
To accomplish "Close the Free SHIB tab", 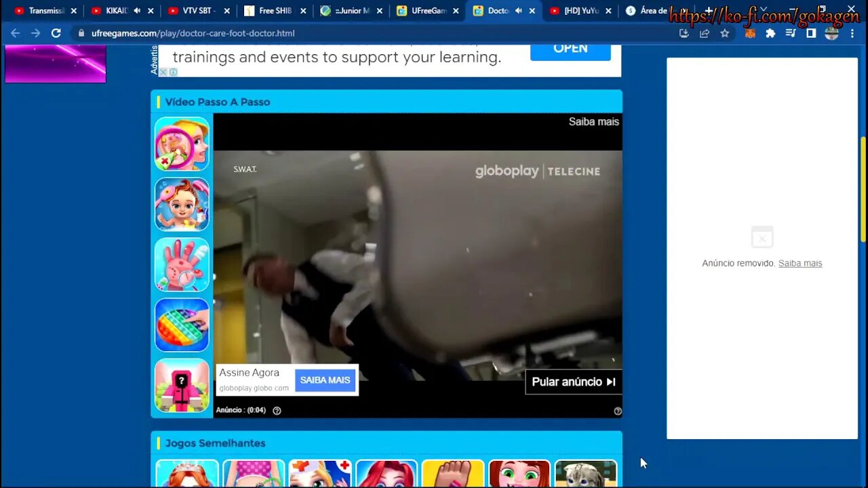I will click(303, 11).
